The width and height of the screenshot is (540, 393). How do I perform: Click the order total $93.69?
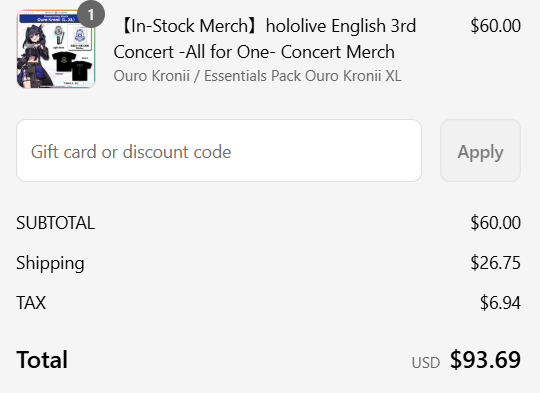point(485,360)
